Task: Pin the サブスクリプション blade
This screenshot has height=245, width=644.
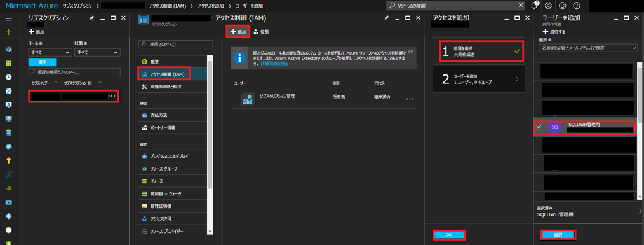Action: pos(91,18)
